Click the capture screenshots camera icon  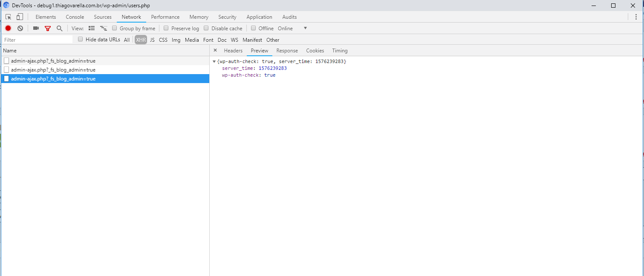point(36,28)
